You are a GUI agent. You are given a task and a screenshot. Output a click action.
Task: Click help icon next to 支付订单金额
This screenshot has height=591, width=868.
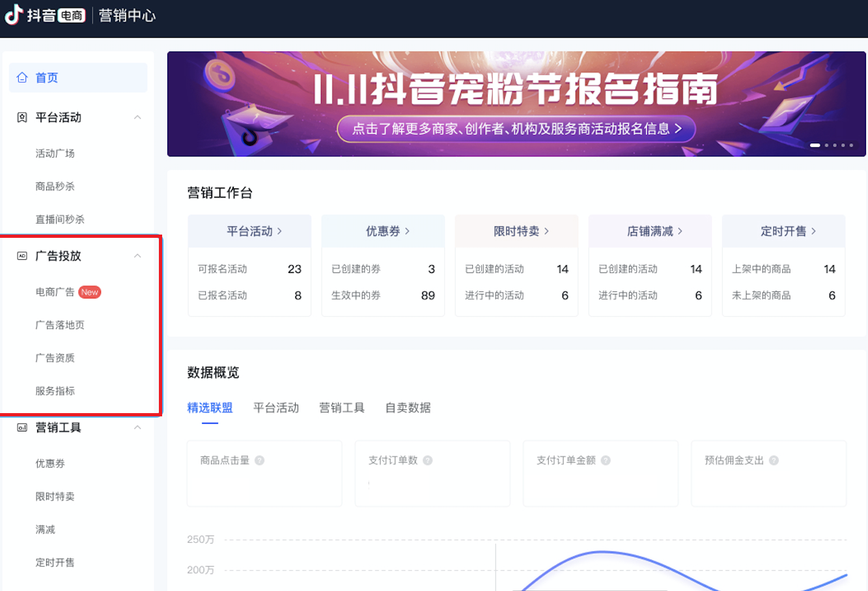click(x=606, y=460)
